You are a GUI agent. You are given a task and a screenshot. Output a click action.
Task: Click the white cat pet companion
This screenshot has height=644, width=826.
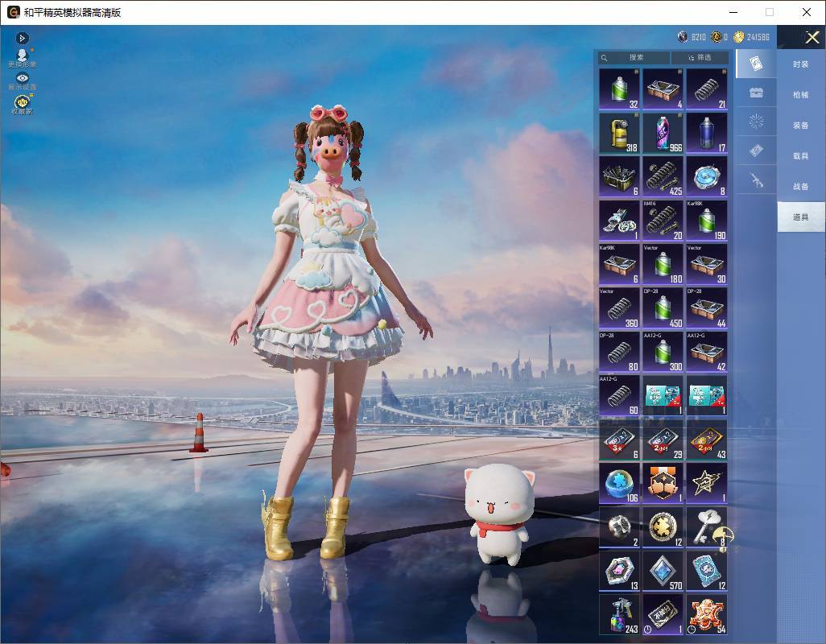pyautogui.click(x=499, y=514)
